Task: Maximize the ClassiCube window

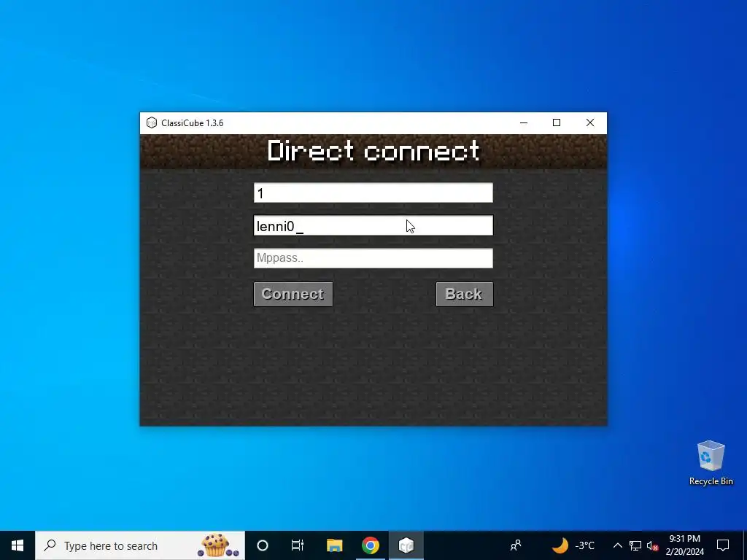Action: 557,122
